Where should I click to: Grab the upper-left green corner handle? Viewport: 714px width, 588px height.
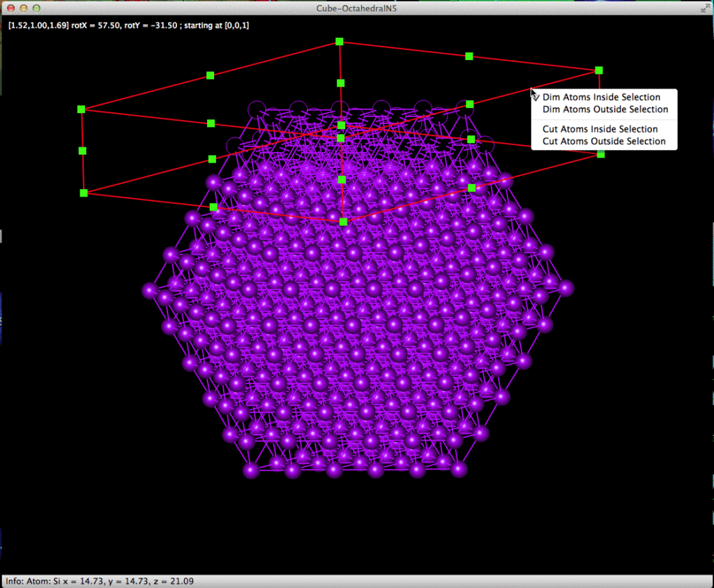coord(82,110)
